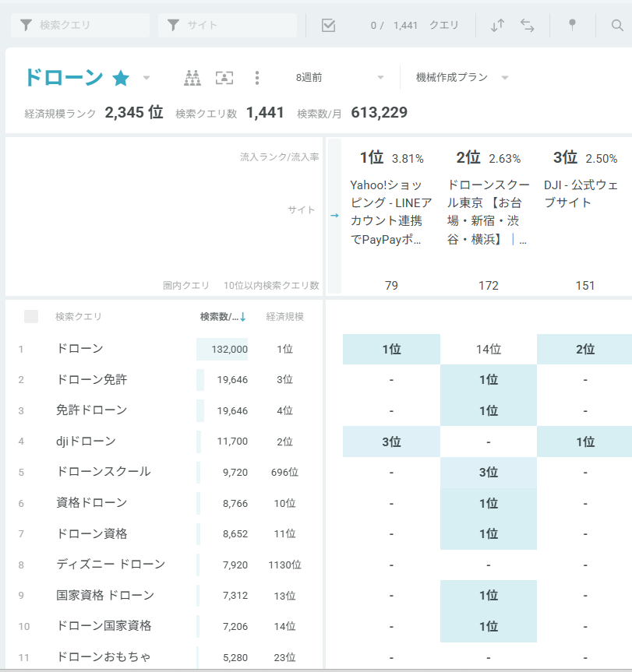Click the 1位 3.81% inflow rank header
The width and height of the screenshot is (632, 672).
pyautogui.click(x=391, y=158)
